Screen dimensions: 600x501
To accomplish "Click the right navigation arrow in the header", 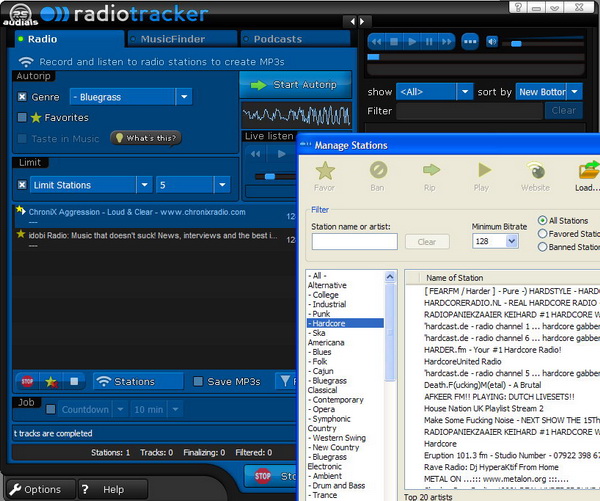I will point(362,21).
